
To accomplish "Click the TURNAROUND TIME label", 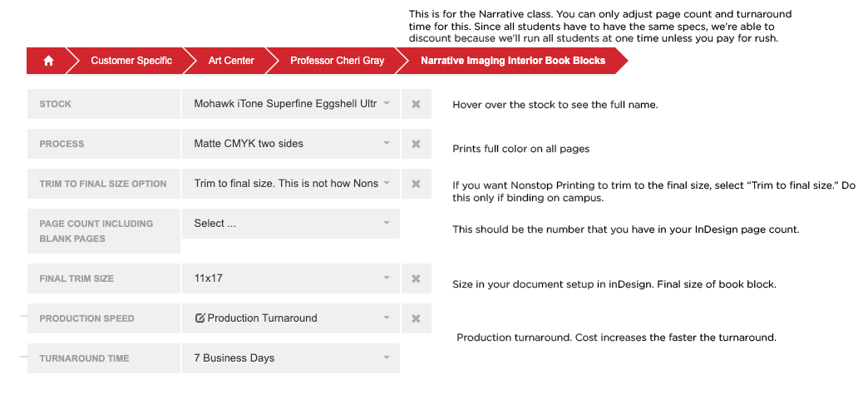I will pos(84,358).
